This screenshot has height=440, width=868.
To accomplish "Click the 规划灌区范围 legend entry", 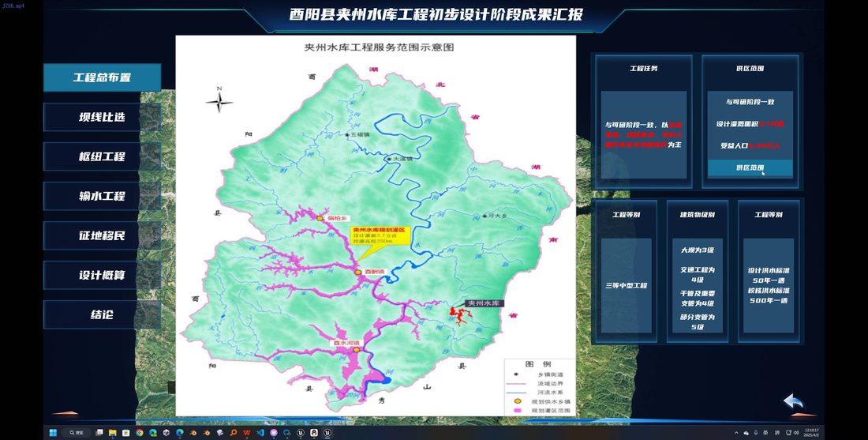I will tap(543, 411).
